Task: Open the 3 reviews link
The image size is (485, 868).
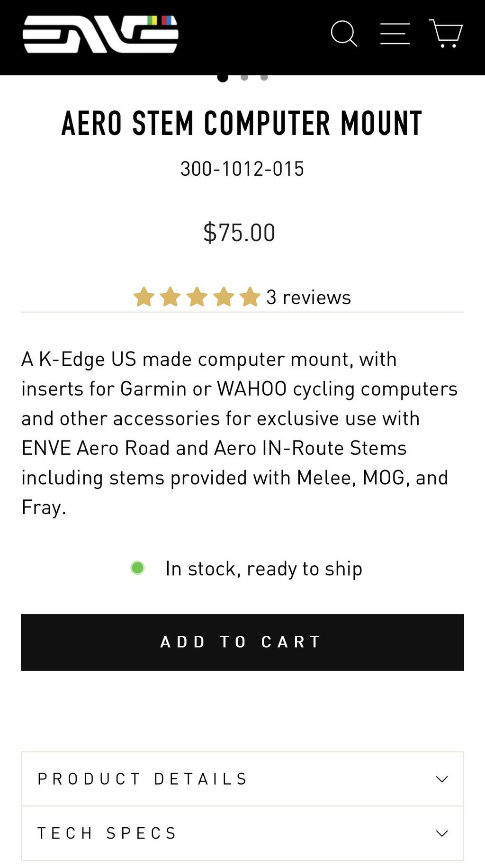Action: coord(308,298)
